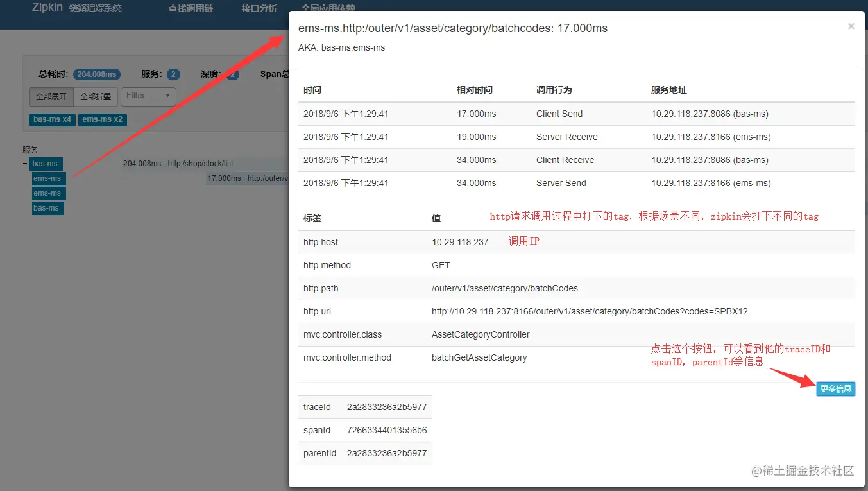Click the timestamp in the Server Receive row
868x491 pixels.
(346, 137)
